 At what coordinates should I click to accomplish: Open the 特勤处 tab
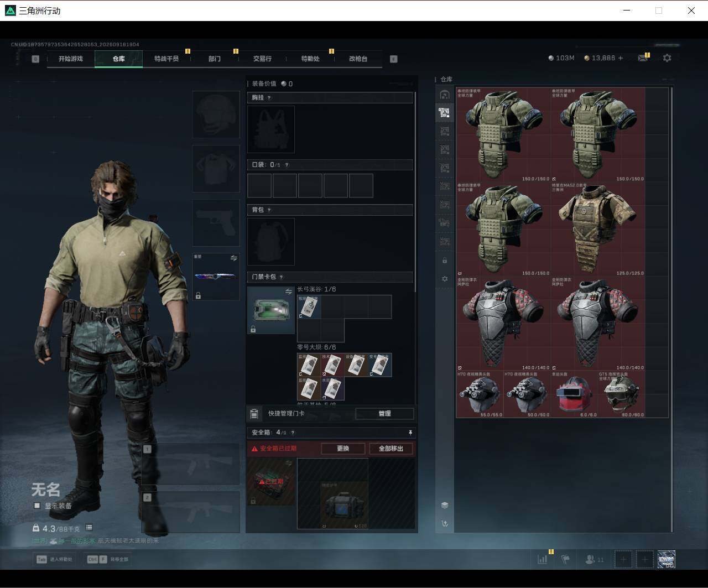coord(310,59)
